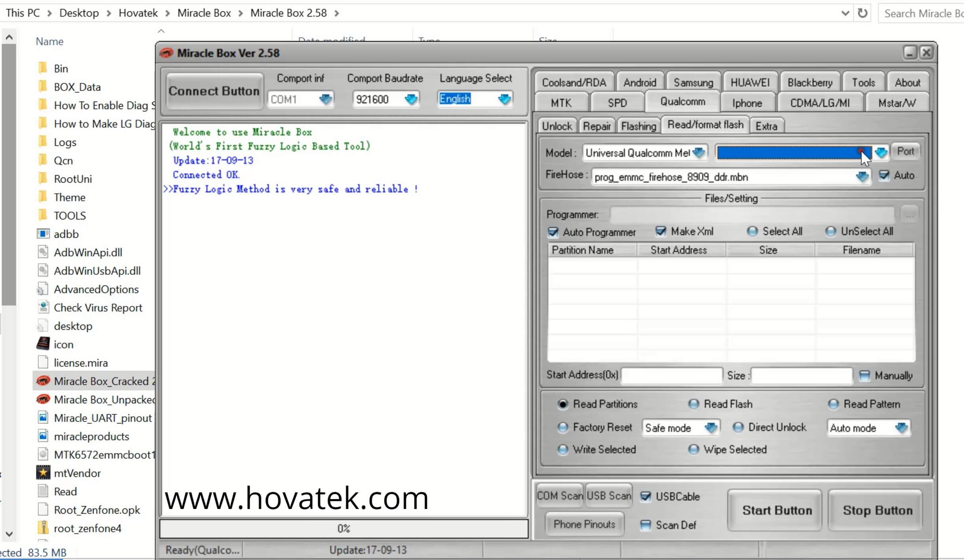Select the Root_Zenfone.opk file icon
Viewport: 964px width, 560px height.
pyautogui.click(x=43, y=509)
